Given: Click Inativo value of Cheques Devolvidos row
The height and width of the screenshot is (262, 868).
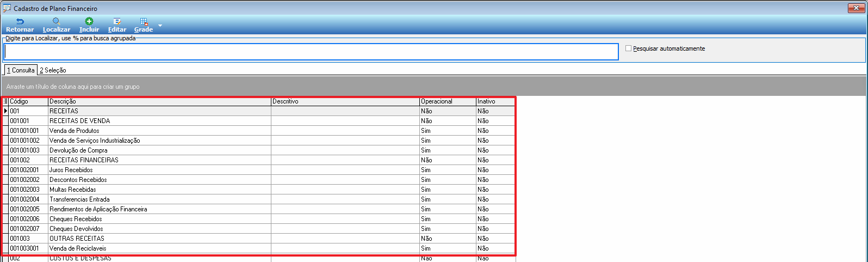Looking at the screenshot, I should coord(495,229).
